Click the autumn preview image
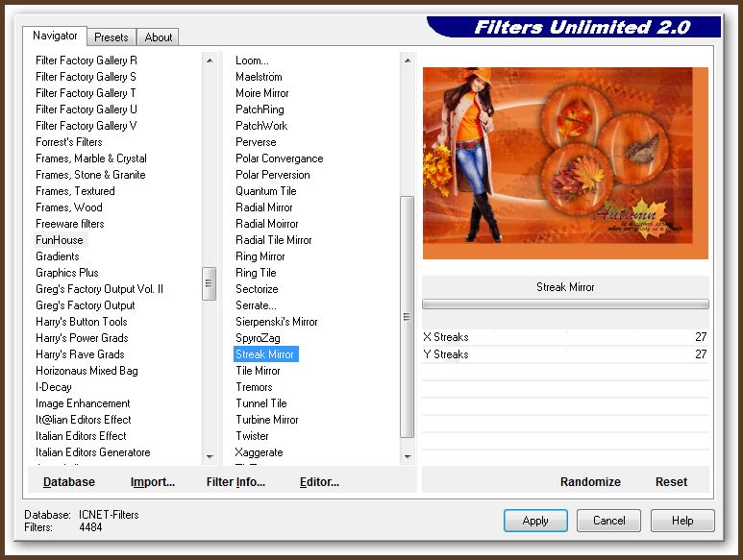Screen dimensions: 743x560 click(x=565, y=162)
